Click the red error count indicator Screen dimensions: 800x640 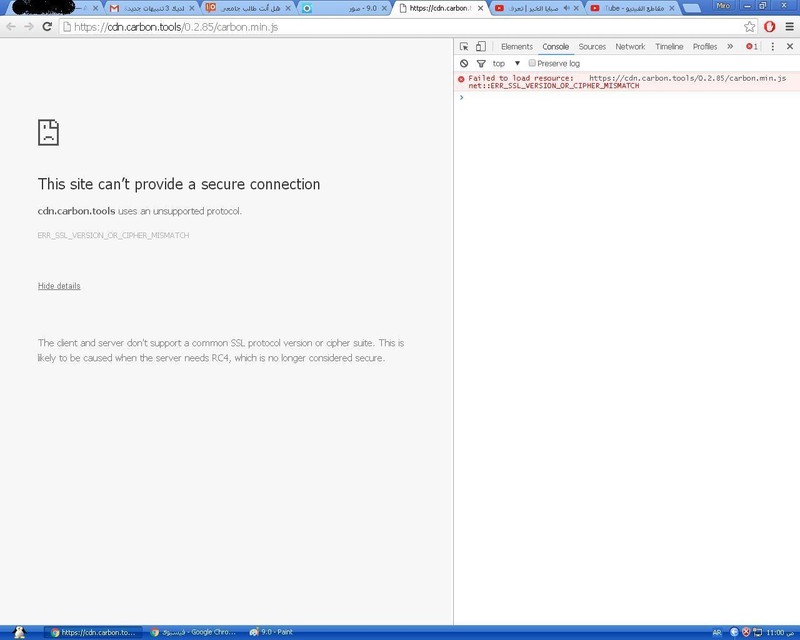click(752, 47)
